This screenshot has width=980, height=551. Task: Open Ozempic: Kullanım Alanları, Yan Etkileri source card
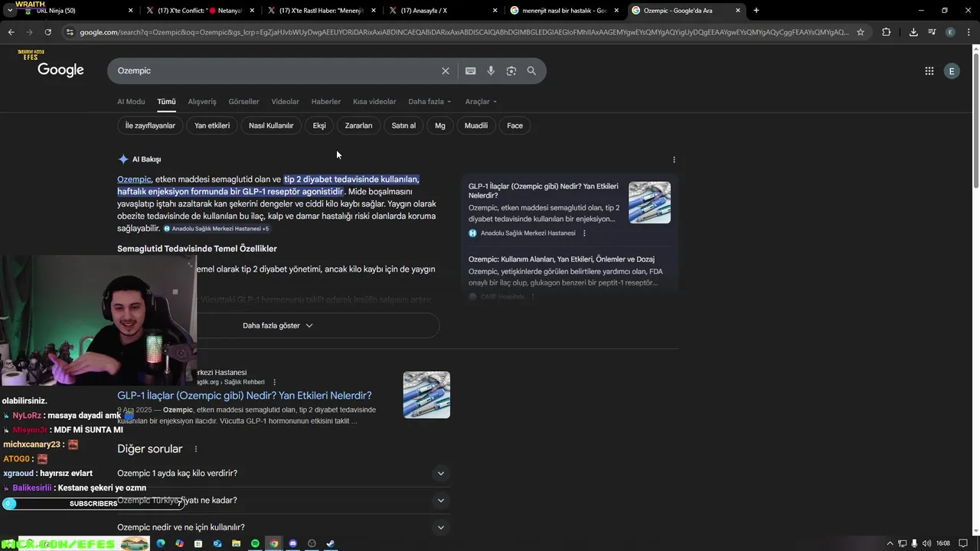(x=561, y=259)
